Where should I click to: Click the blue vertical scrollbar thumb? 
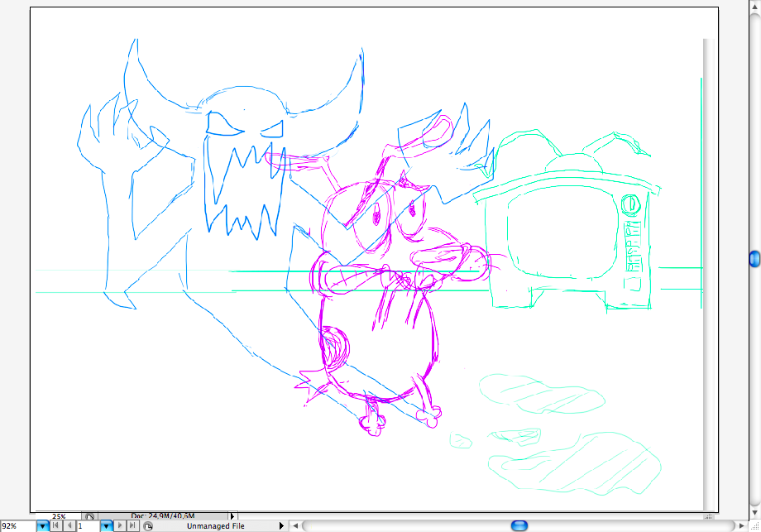coord(754,259)
